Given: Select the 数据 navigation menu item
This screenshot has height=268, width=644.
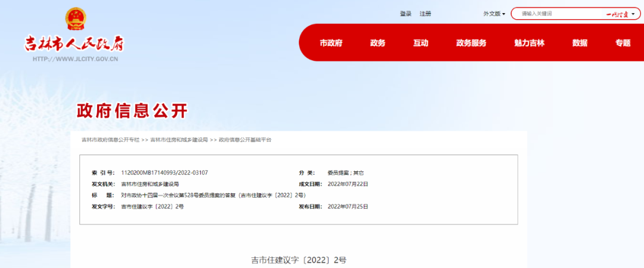Looking at the screenshot, I should 580,43.
